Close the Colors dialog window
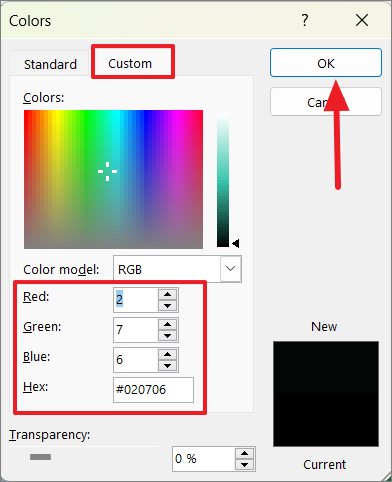This screenshot has width=392, height=482. (362, 20)
